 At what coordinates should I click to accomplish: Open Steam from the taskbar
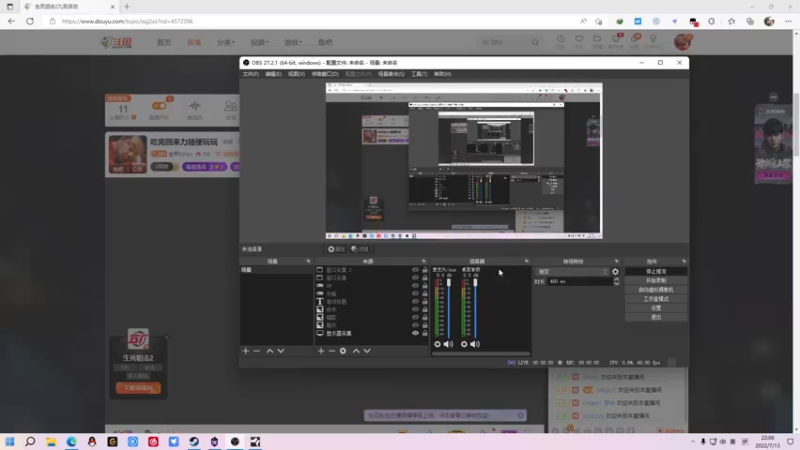point(194,441)
